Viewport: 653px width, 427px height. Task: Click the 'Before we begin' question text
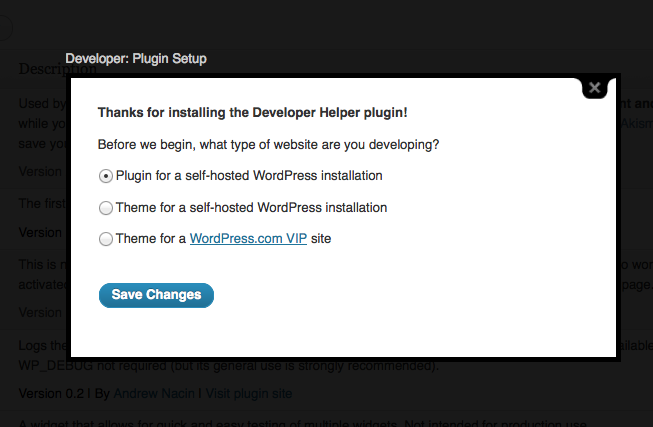(268, 144)
